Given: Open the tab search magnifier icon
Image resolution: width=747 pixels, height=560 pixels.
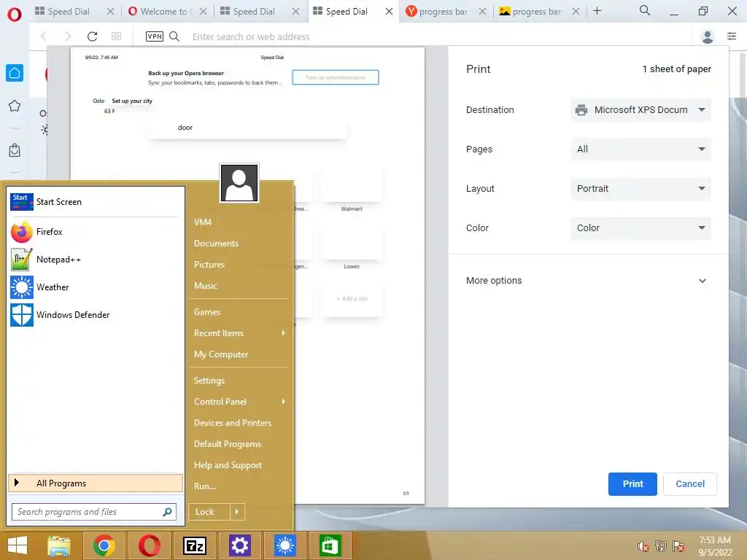Looking at the screenshot, I should 645,10.
